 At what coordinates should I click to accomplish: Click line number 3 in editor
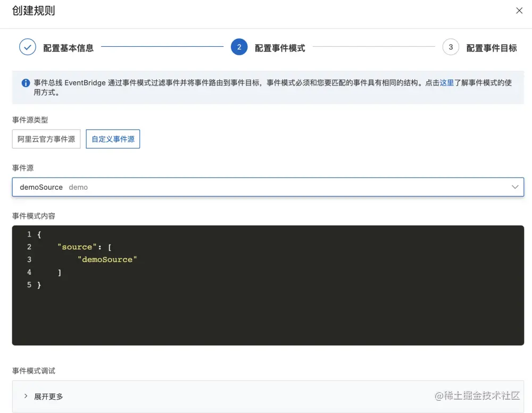tap(29, 259)
